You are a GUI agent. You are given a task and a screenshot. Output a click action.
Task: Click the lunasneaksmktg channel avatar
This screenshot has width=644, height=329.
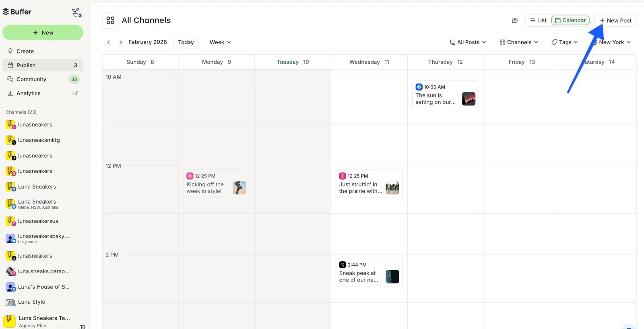click(x=10, y=140)
